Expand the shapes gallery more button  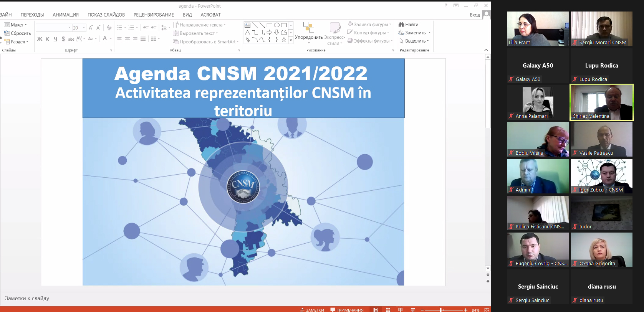(x=291, y=40)
